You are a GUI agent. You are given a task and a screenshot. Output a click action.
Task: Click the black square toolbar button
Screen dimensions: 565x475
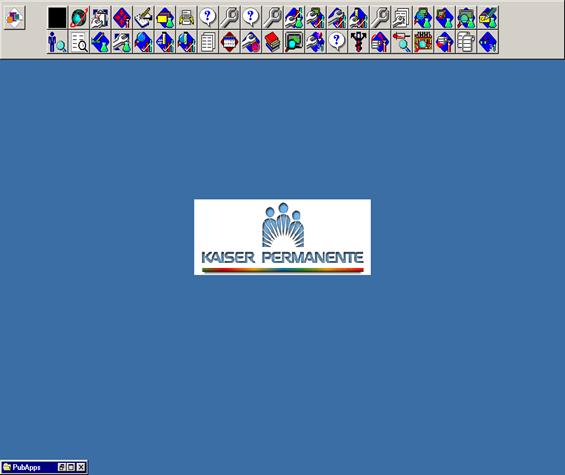tap(57, 18)
